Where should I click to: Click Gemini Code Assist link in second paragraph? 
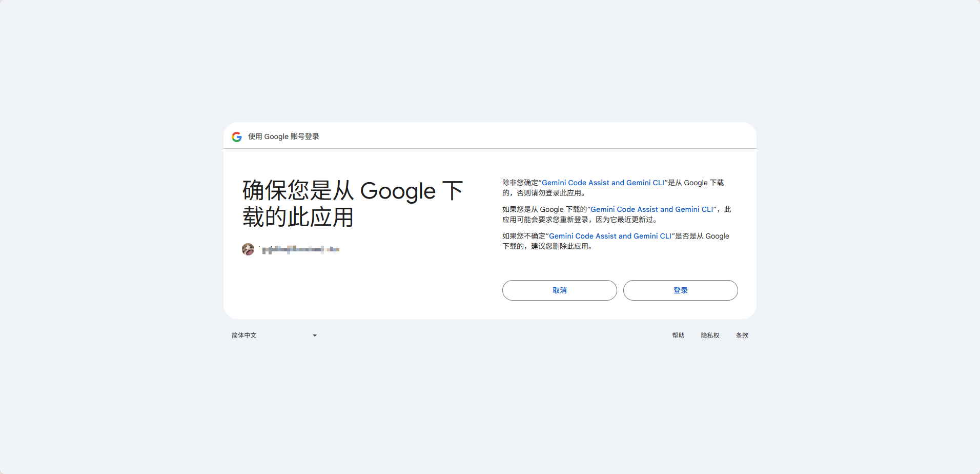[651, 210]
